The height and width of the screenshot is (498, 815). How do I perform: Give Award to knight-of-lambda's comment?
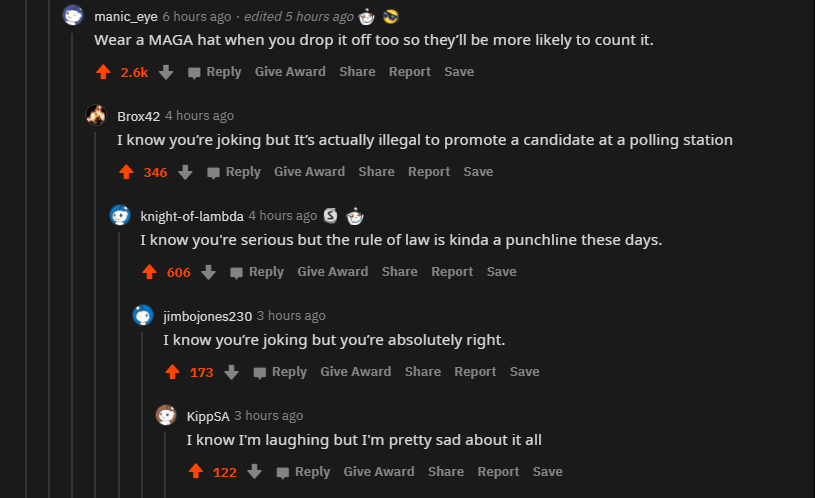point(332,272)
